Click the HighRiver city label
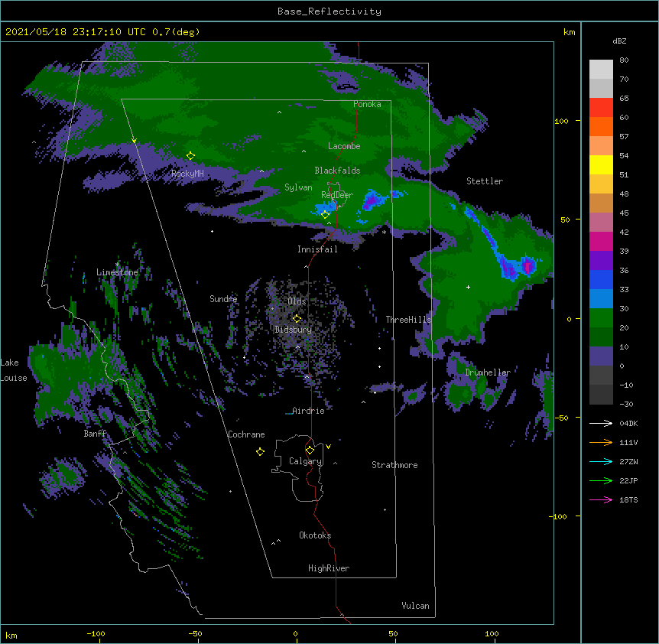The image size is (659, 644). 329,568
